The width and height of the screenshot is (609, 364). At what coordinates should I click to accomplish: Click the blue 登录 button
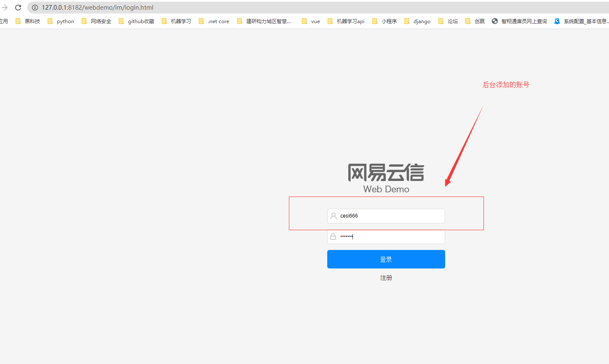[x=386, y=259]
